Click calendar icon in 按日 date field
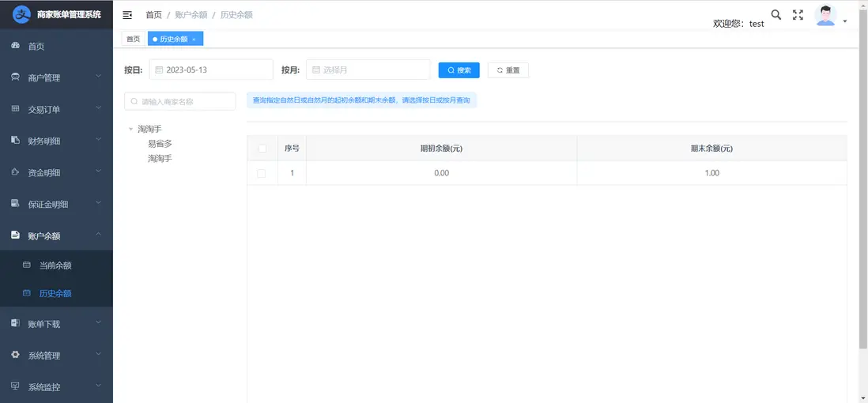Image resolution: width=868 pixels, height=403 pixels. [x=159, y=70]
